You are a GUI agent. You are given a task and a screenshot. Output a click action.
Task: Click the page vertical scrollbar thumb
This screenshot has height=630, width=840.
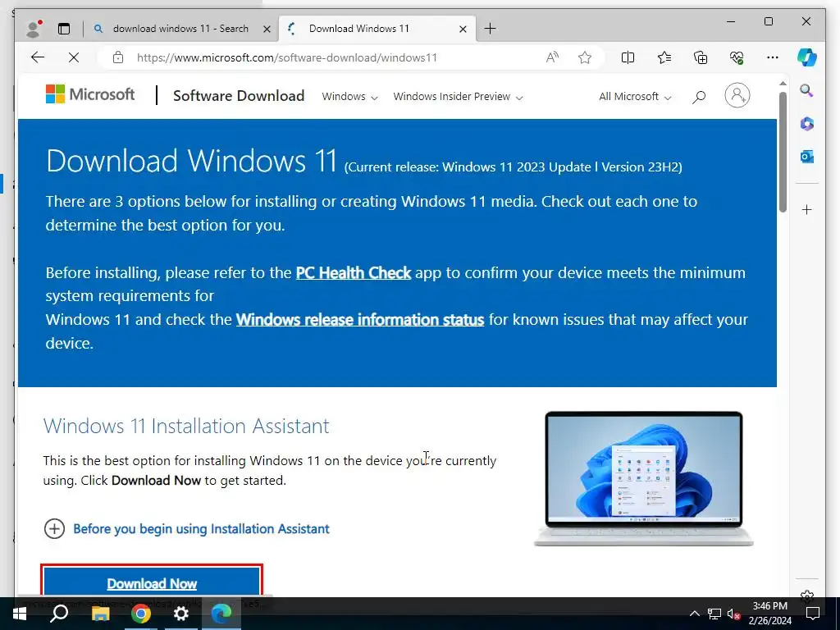tap(783, 152)
